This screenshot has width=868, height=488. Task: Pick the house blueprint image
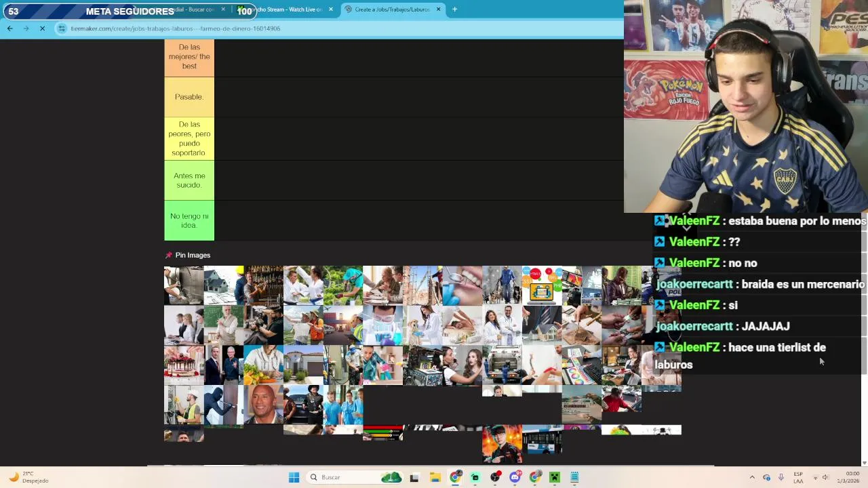224,285
